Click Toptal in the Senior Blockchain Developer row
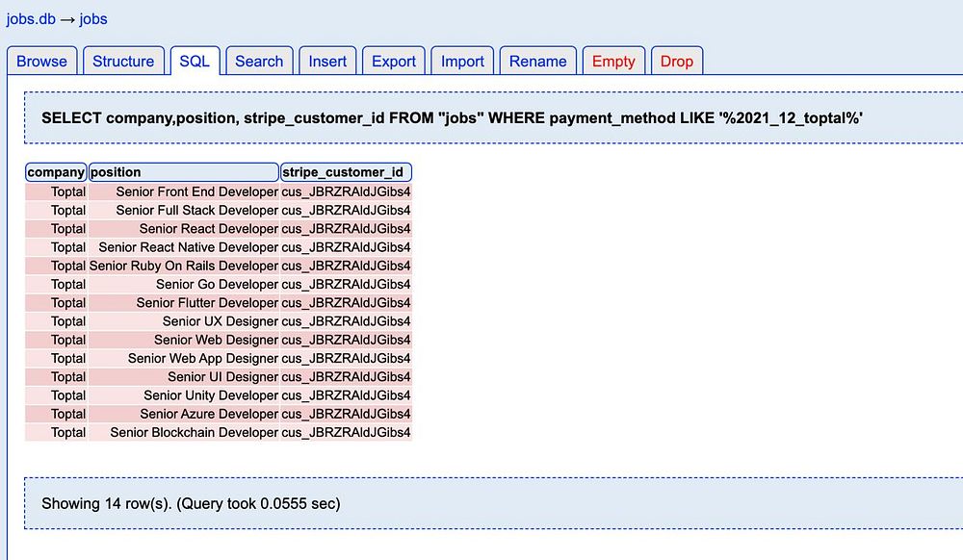The height and width of the screenshot is (560, 963). click(56, 432)
